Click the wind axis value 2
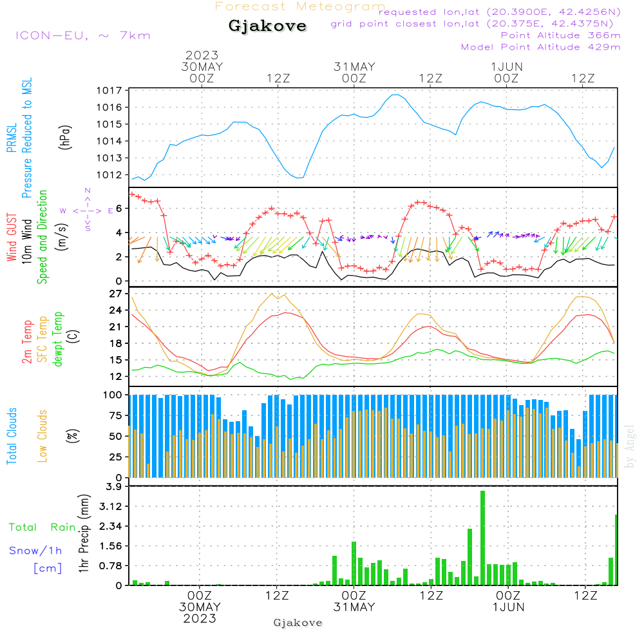Image resolution: width=644 pixels, height=644 pixels. coord(118,257)
